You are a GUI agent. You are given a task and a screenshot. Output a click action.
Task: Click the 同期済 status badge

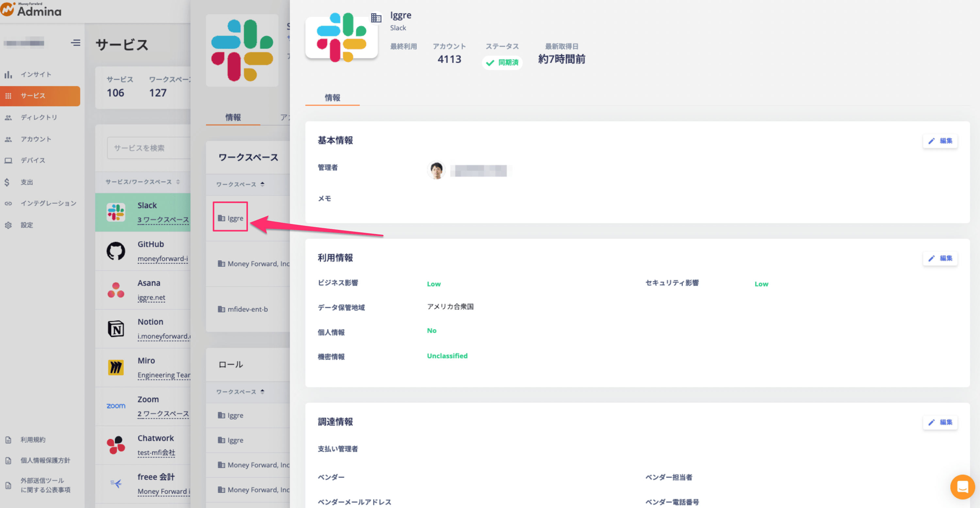click(x=502, y=63)
